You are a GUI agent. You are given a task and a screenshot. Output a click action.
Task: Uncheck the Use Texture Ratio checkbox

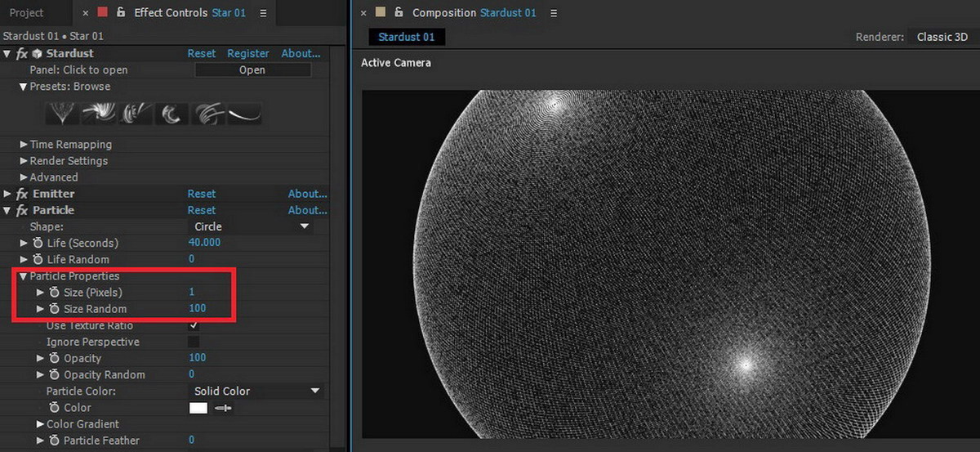[x=194, y=325]
